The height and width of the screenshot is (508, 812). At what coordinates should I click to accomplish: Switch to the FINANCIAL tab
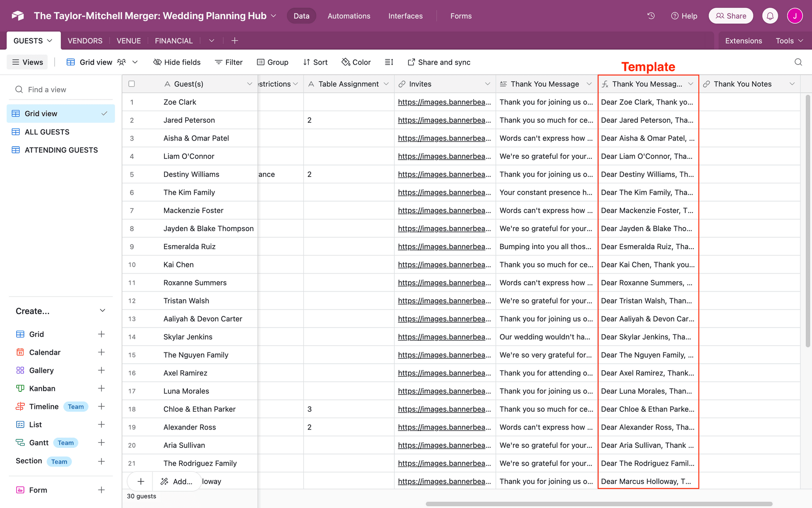tap(174, 40)
